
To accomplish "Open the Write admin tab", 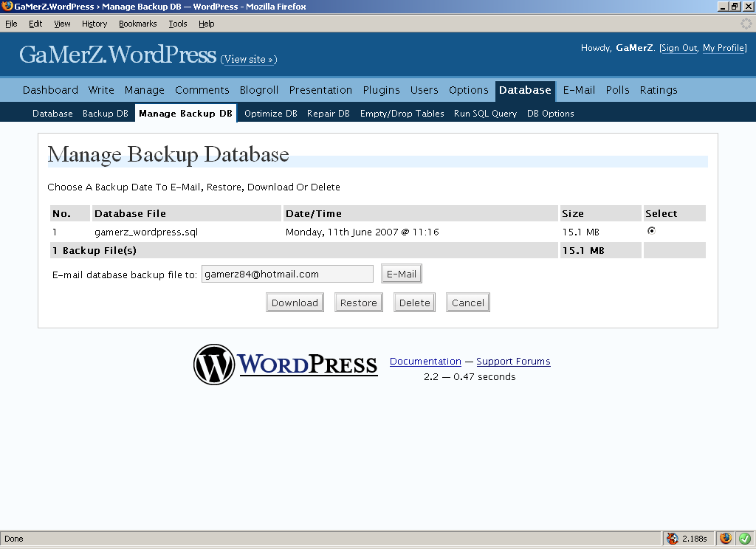I will coord(101,90).
